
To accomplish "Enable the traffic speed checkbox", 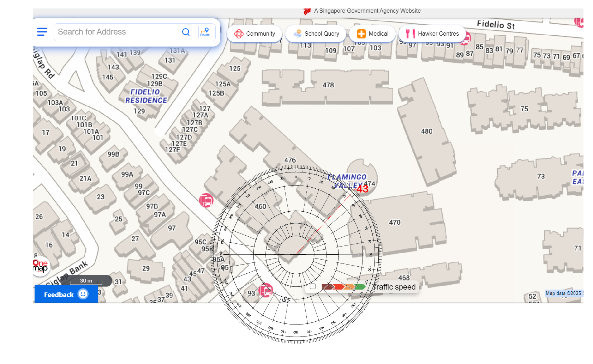I will point(312,286).
